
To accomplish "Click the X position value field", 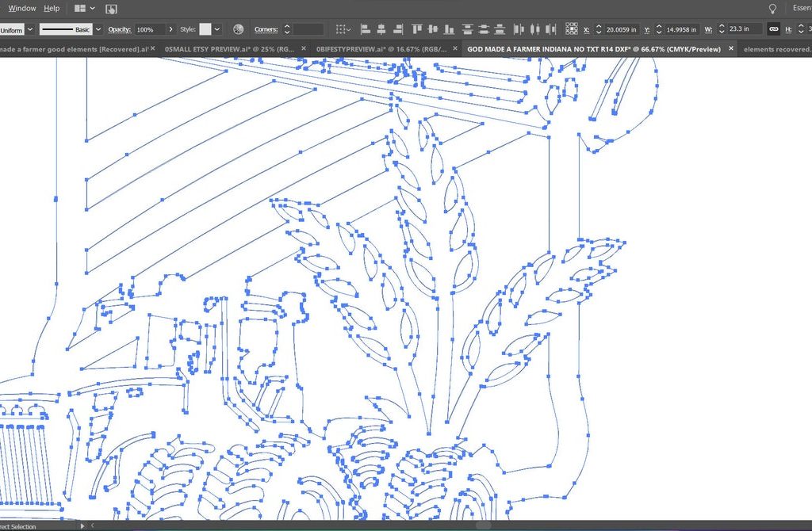I will pyautogui.click(x=621, y=29).
